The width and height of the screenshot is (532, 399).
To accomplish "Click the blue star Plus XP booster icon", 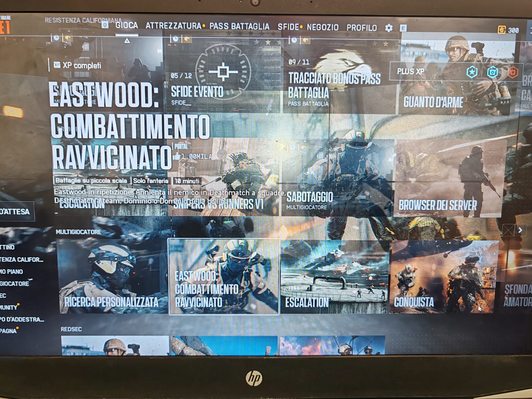I will pyautogui.click(x=471, y=72).
